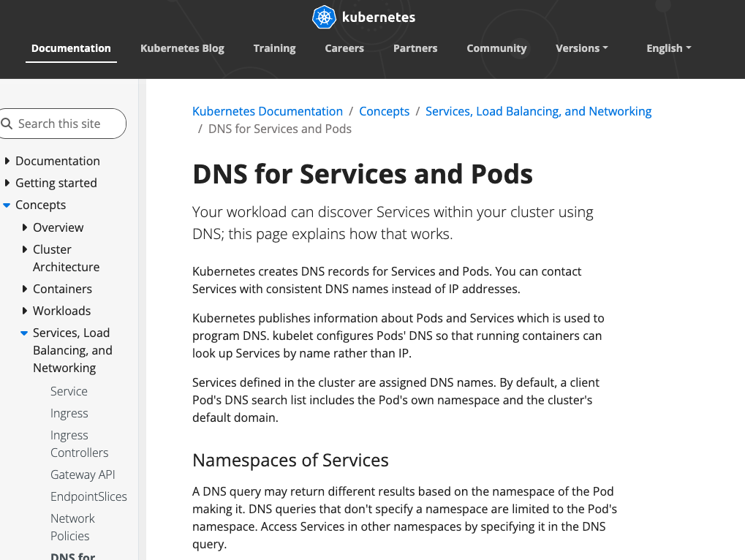Viewport: 745px width, 560px height.
Task: Open EndpointSlices sidebar page
Action: [x=88, y=496]
